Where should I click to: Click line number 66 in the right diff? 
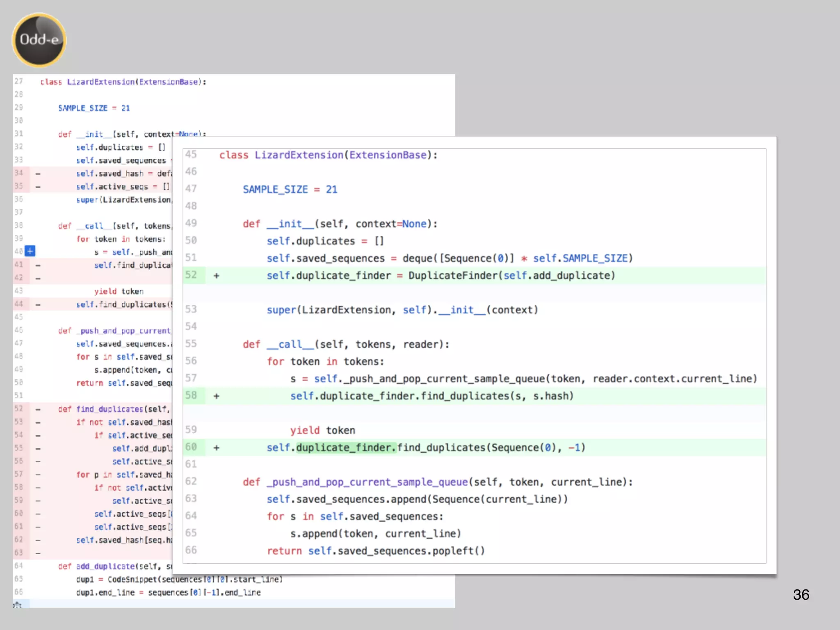click(191, 550)
